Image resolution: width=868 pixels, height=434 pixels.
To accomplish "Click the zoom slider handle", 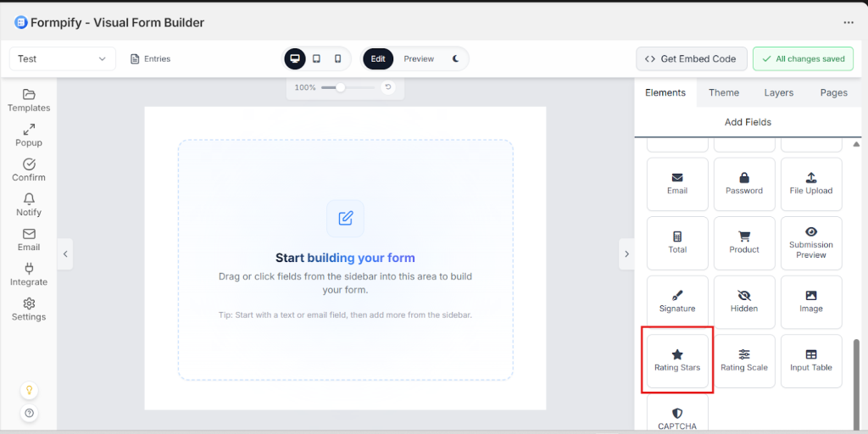I will pos(340,87).
